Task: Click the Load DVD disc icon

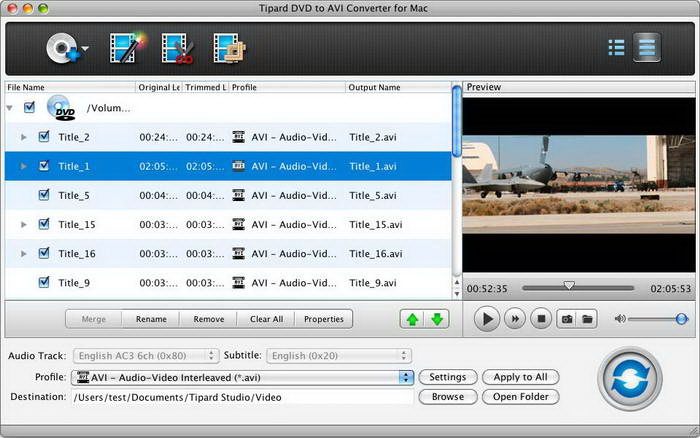Action: pyautogui.click(x=62, y=48)
